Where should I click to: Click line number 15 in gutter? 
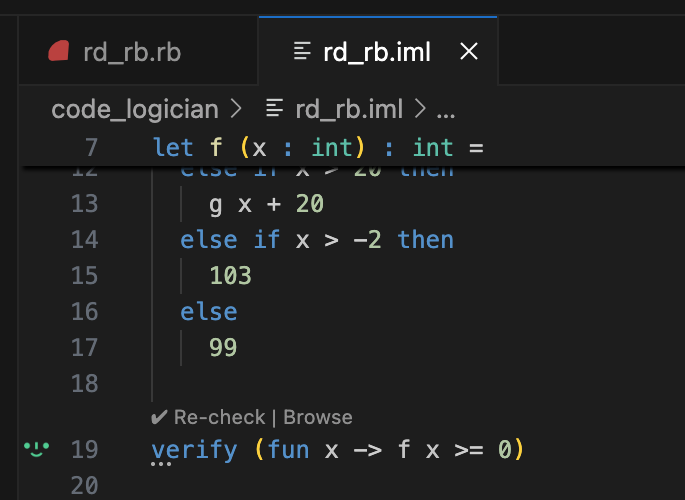tap(85, 276)
